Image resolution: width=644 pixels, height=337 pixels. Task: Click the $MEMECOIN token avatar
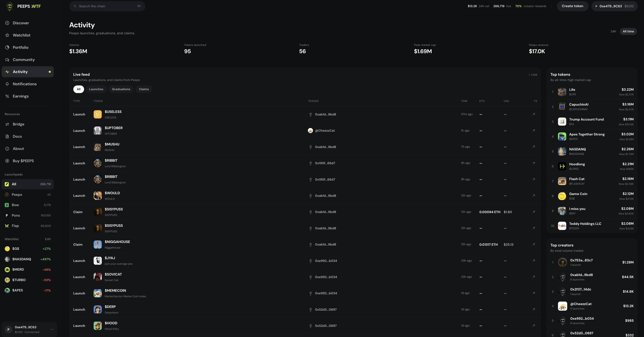97,293
